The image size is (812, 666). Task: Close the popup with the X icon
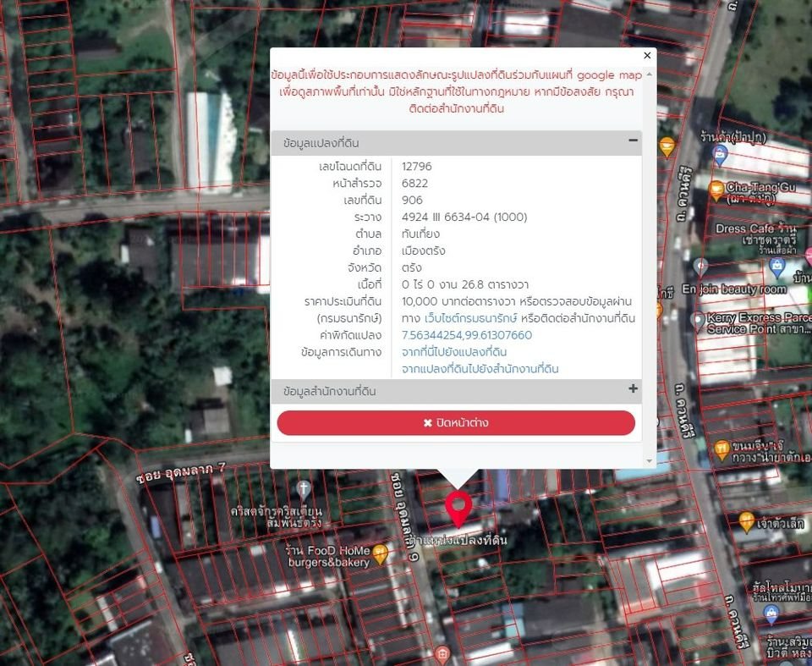pos(647,56)
